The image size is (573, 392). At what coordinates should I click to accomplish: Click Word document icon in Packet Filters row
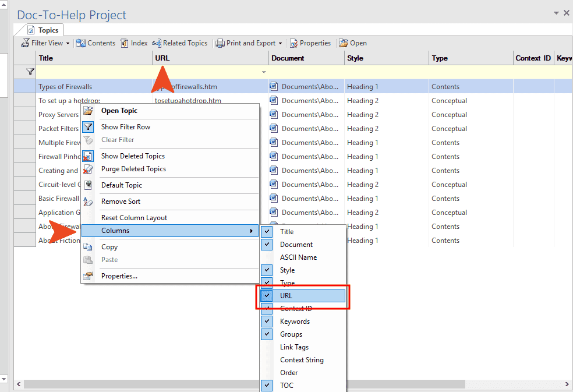[x=274, y=128]
